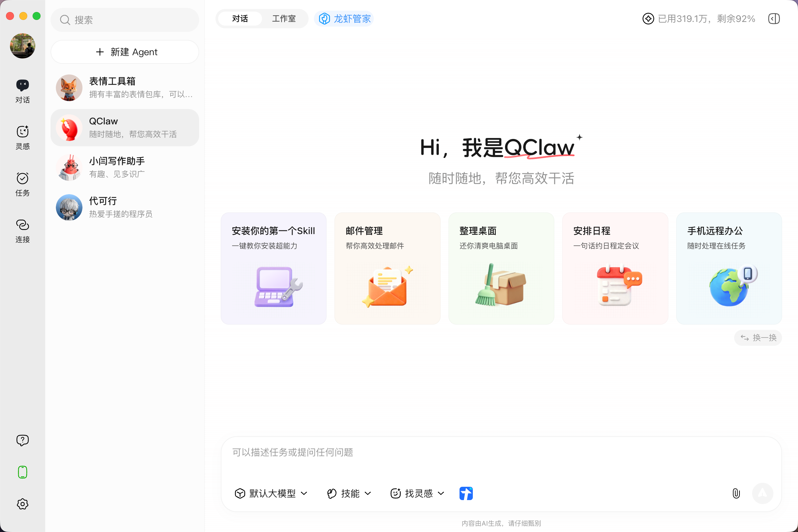Click the 换一换 refresh button

pos(758,337)
